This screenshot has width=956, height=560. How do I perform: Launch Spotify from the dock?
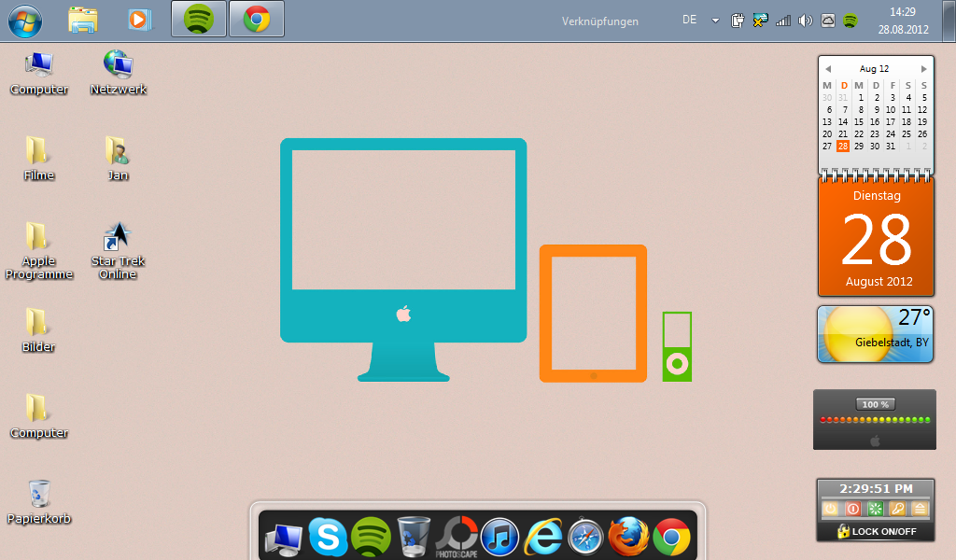[x=371, y=537]
